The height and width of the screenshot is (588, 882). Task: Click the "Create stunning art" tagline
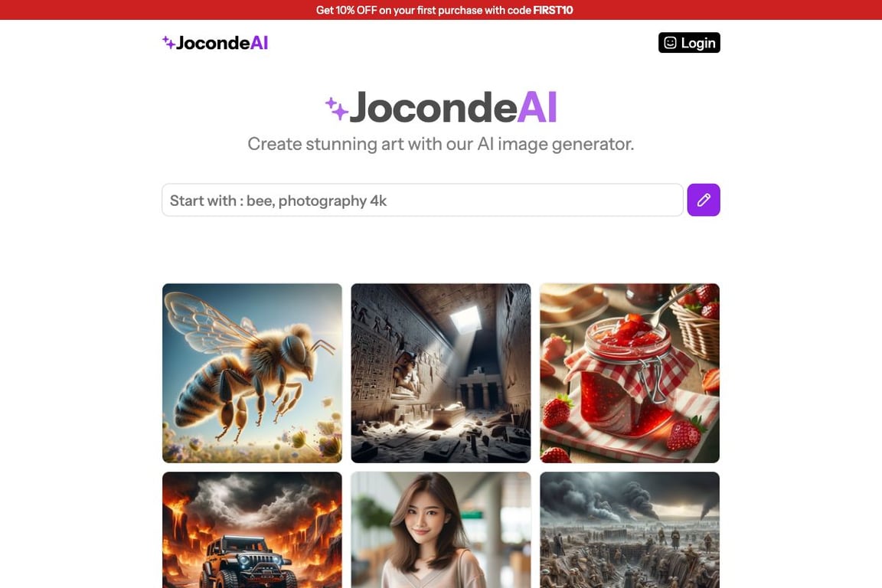[x=441, y=144]
